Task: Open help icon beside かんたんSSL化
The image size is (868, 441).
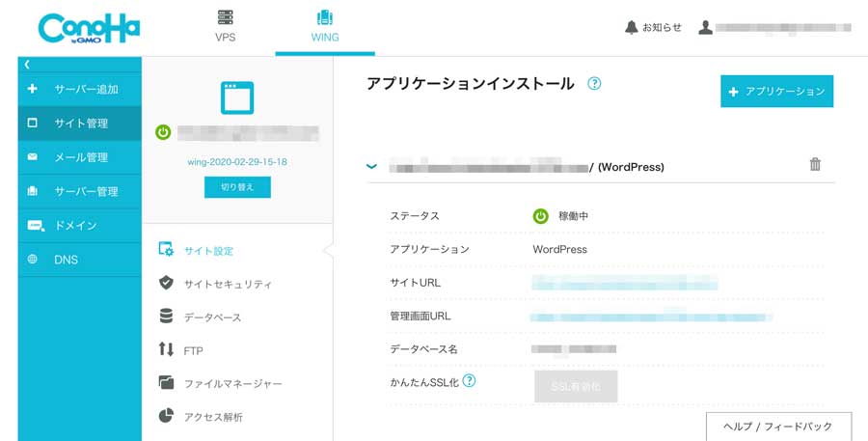Action: (469, 380)
